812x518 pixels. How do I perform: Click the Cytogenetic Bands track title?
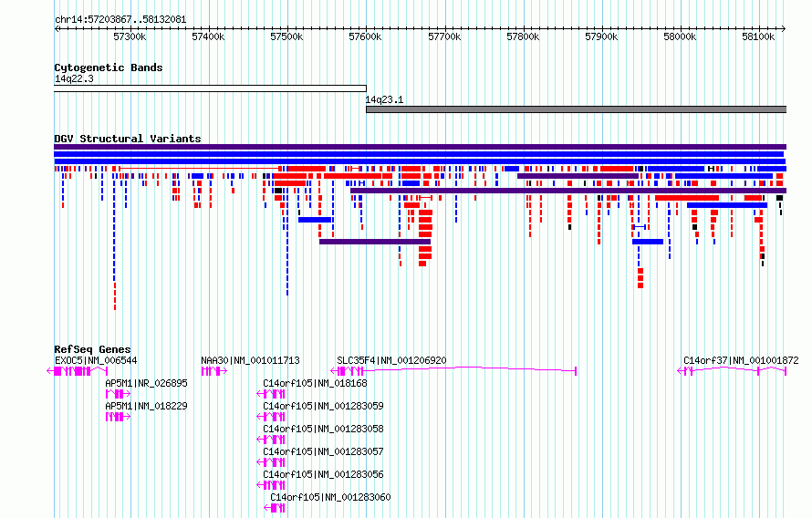pyautogui.click(x=109, y=67)
